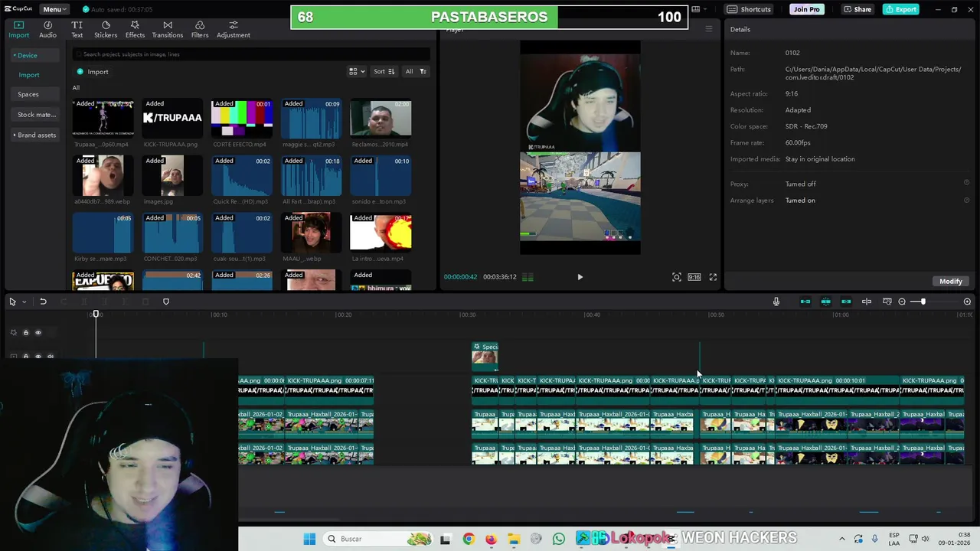Screen dimensions: 980x551
Task: Toggle the main track magnet
Action: 805,302
